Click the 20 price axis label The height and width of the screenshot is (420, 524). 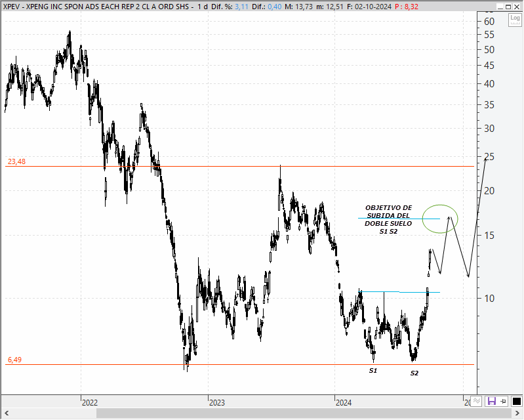click(x=489, y=191)
